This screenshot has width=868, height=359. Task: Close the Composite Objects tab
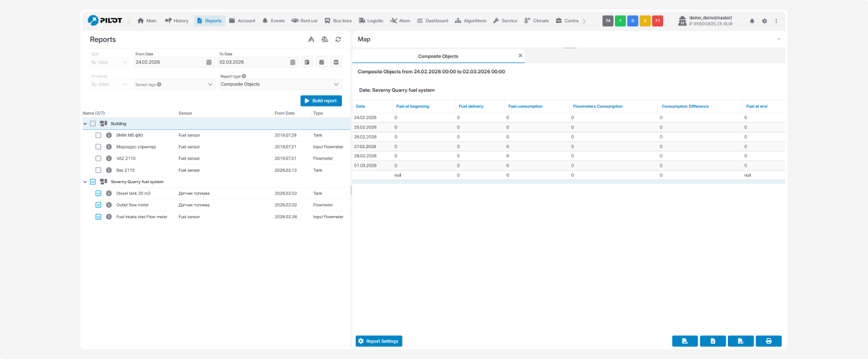[x=520, y=55]
